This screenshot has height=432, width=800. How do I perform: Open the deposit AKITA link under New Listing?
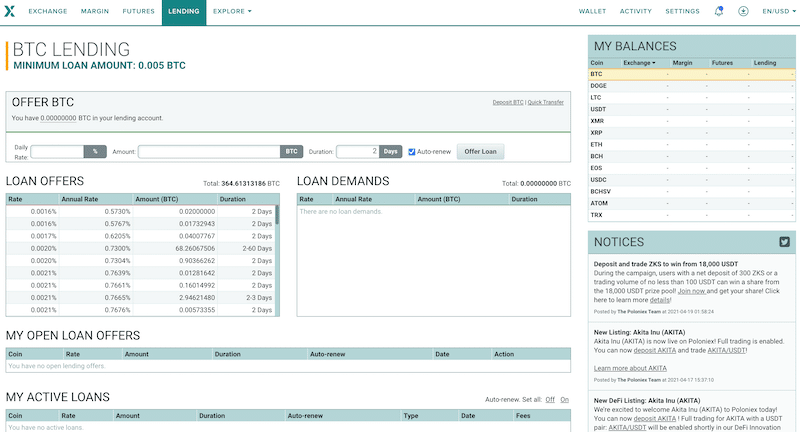point(655,350)
